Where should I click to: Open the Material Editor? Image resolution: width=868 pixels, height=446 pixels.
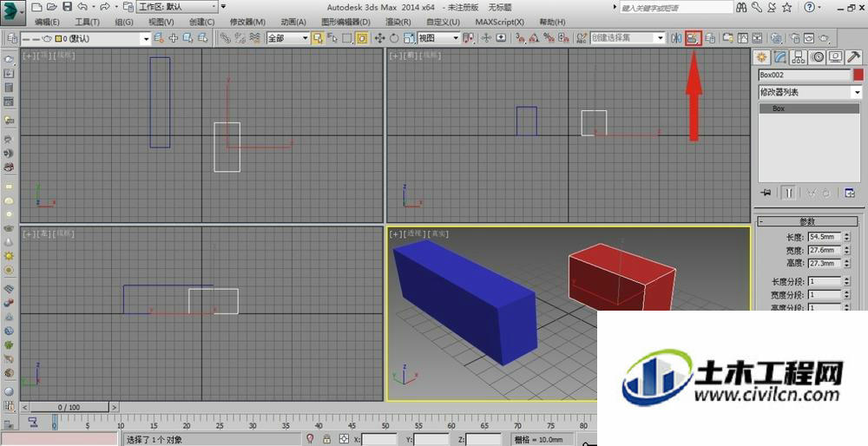776,38
